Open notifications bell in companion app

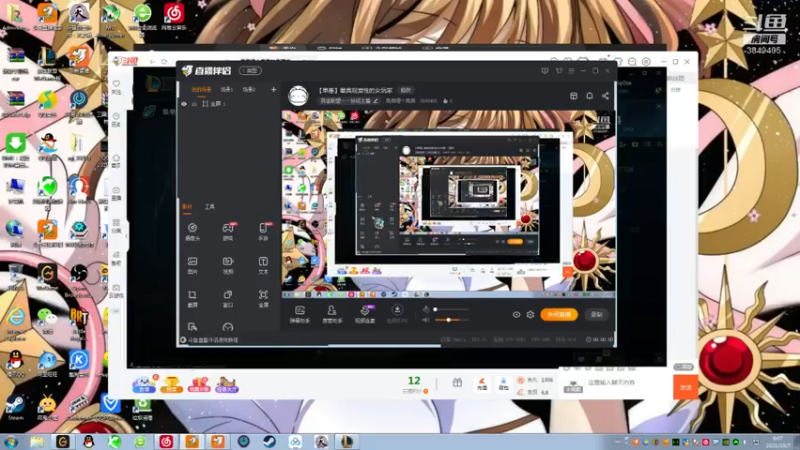[589, 96]
